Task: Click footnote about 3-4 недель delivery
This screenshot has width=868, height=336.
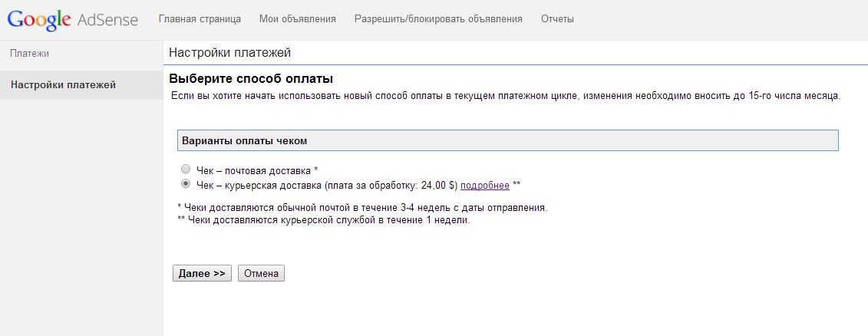Action: click(x=362, y=208)
